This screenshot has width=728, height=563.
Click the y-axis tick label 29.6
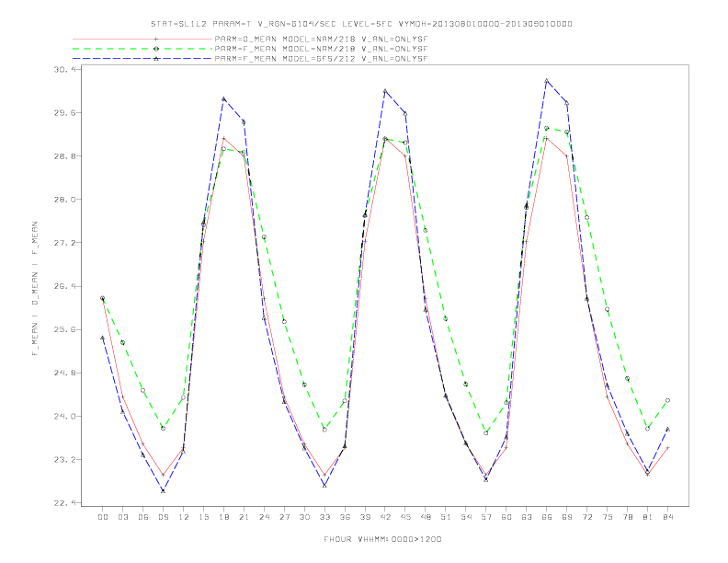click(x=63, y=113)
